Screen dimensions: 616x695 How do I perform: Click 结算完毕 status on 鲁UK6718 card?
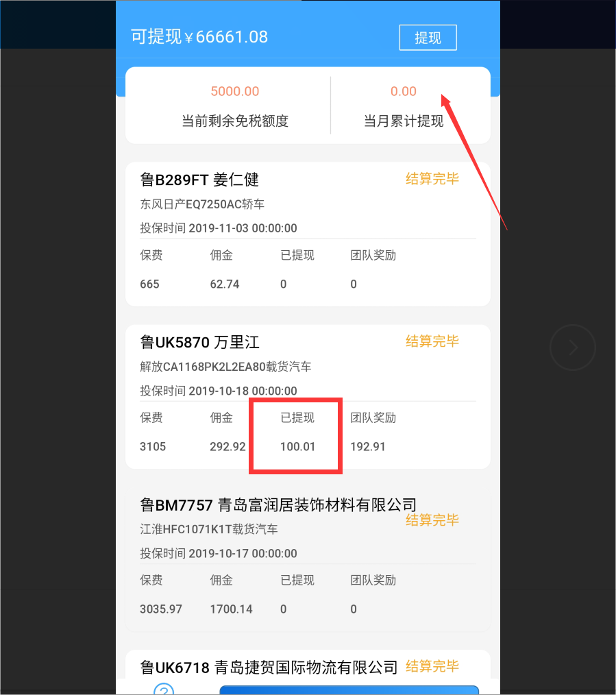[x=432, y=666]
